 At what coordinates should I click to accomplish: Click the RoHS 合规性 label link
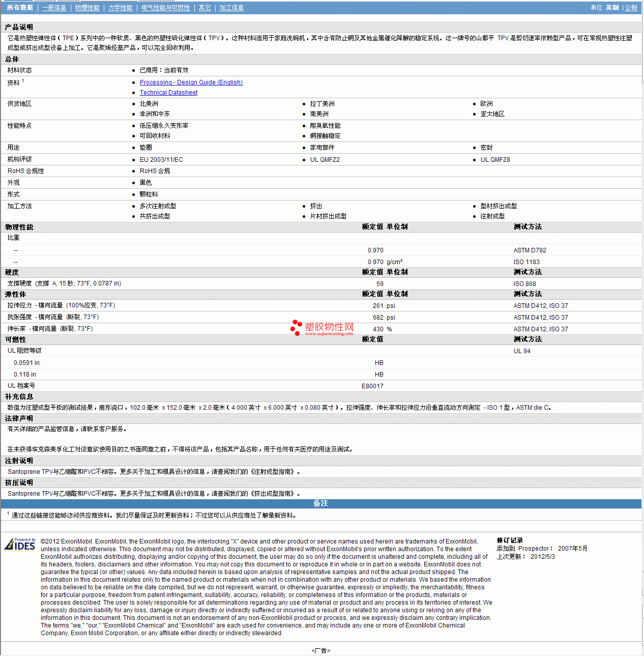(26, 171)
